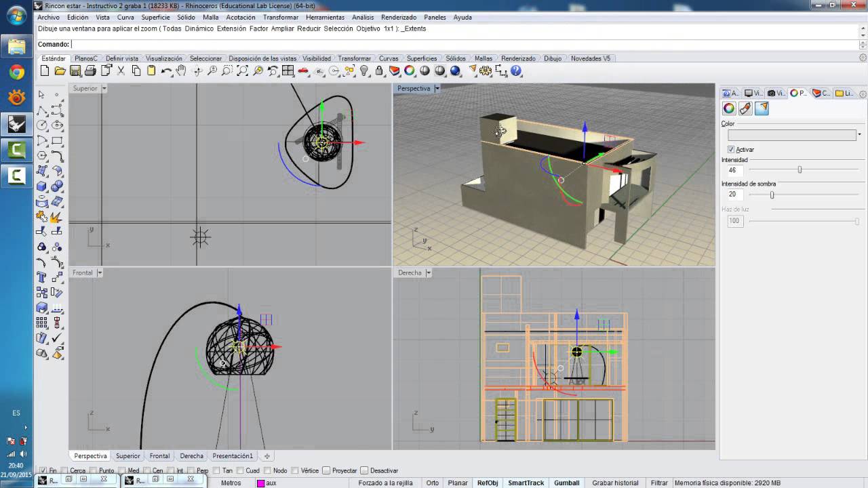Toggle the Gumball status bar button
Image resolution: width=868 pixels, height=488 pixels.
click(566, 483)
